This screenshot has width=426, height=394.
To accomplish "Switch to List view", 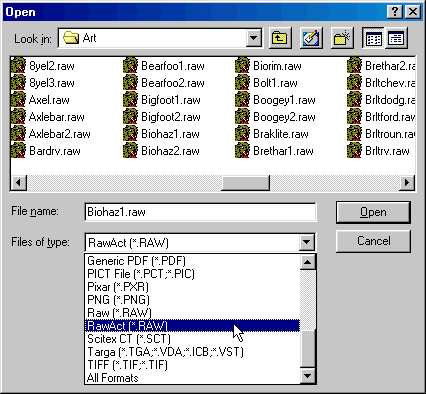I will [373, 38].
